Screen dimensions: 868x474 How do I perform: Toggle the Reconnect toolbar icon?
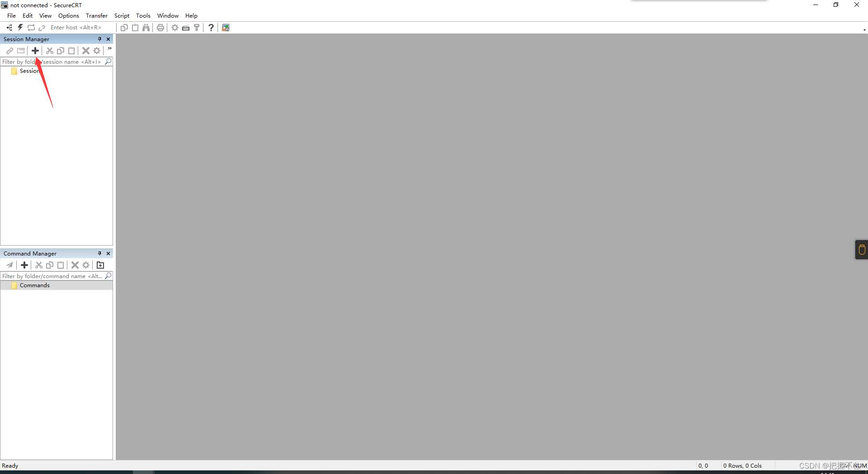[31, 27]
